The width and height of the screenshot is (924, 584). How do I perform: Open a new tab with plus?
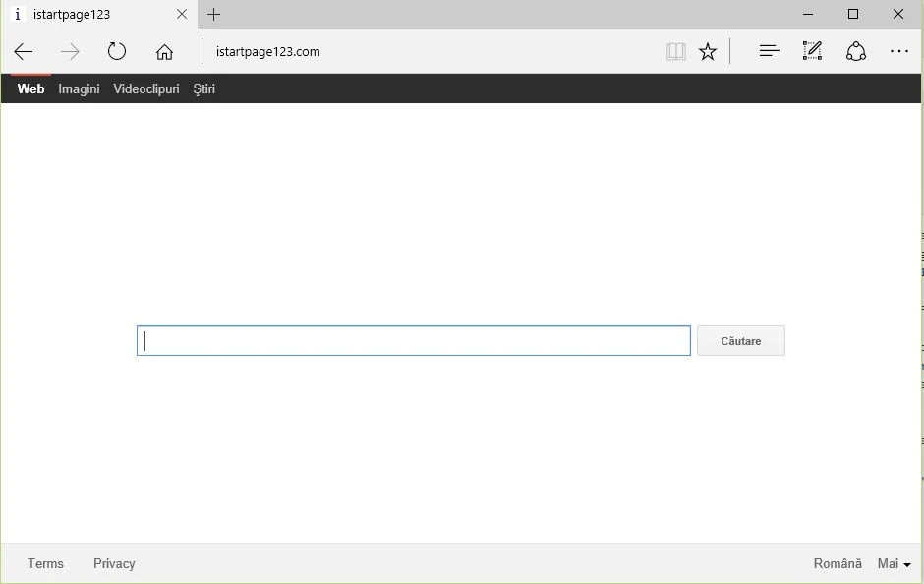[214, 14]
